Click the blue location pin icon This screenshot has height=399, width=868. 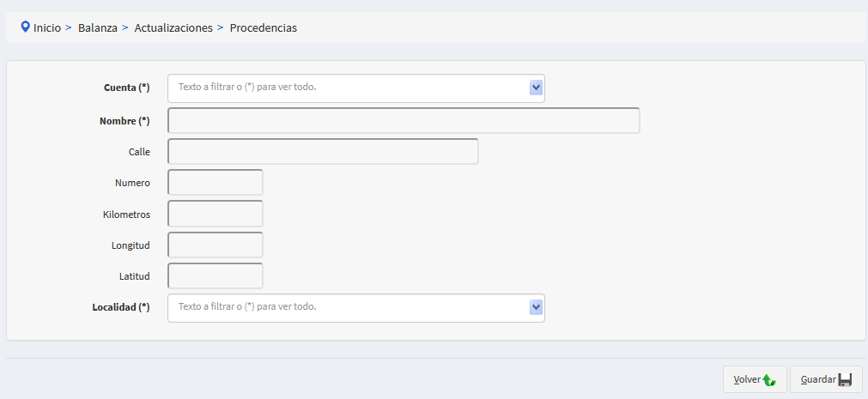coord(26,27)
